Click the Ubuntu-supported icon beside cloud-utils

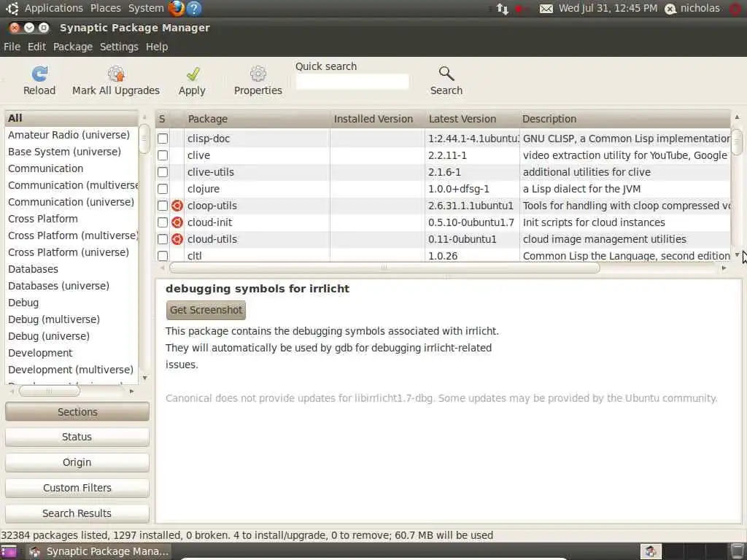tap(177, 239)
